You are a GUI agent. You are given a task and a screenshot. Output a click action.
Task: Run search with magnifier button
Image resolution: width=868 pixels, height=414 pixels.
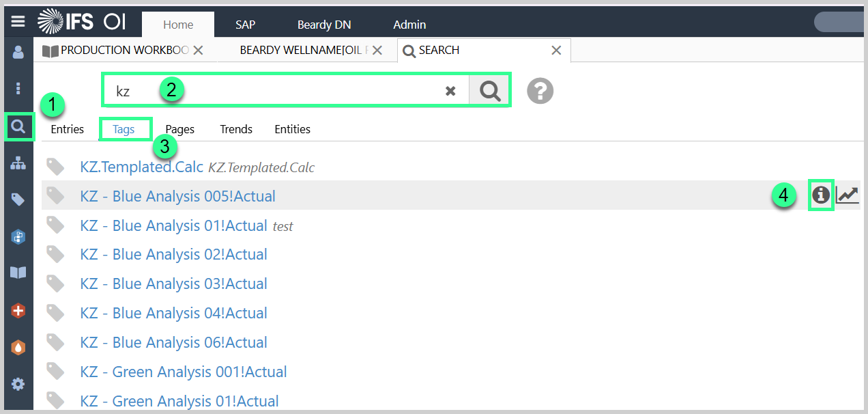coord(489,91)
